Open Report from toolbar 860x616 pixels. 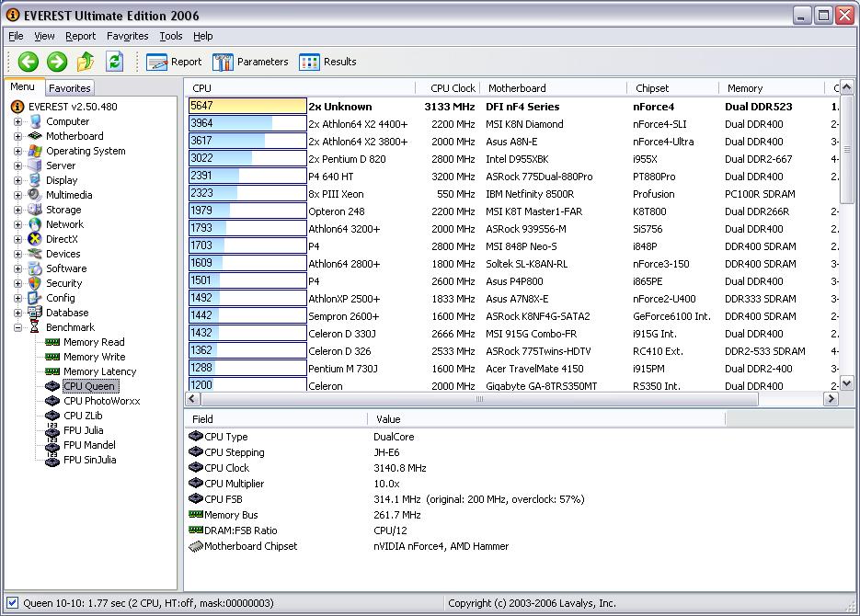(173, 62)
